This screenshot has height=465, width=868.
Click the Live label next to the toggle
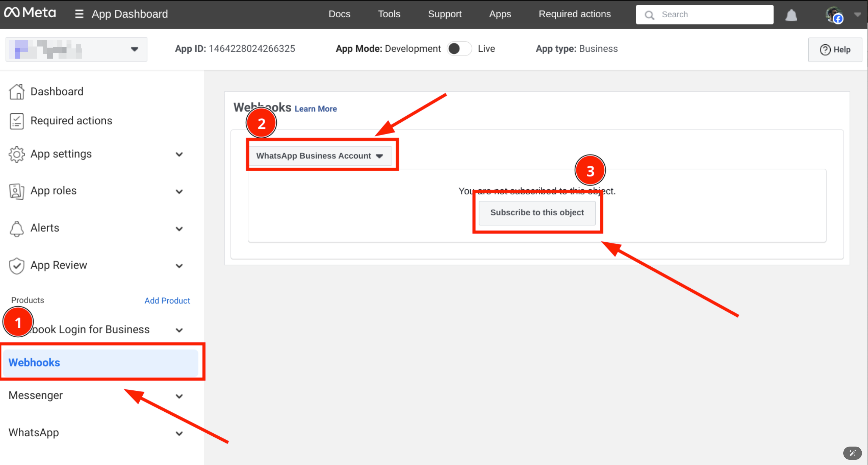tap(486, 49)
